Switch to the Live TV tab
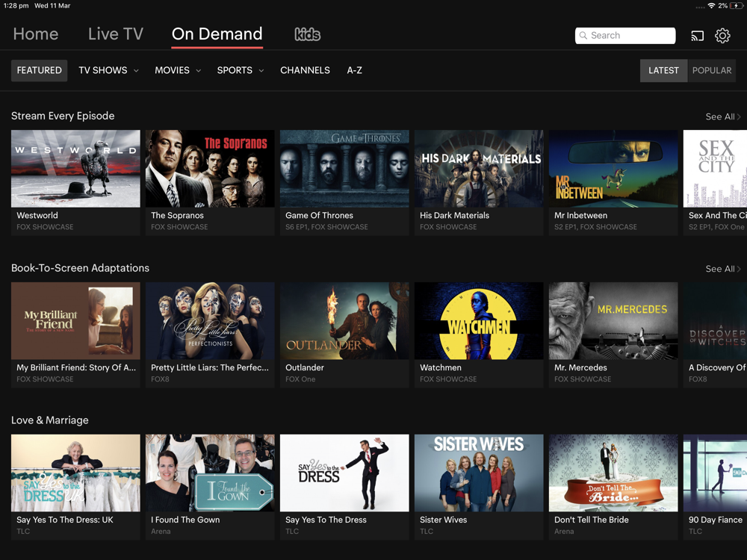747x560 pixels. (115, 34)
